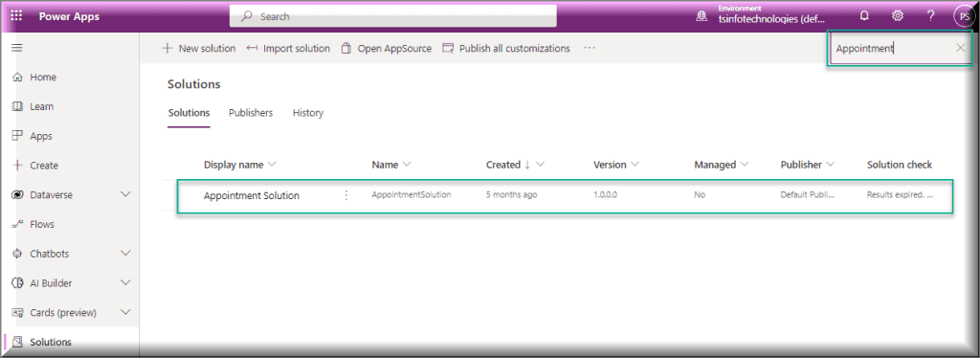980x358 pixels.
Task: Open the help question mark icon
Action: pyautogui.click(x=930, y=16)
